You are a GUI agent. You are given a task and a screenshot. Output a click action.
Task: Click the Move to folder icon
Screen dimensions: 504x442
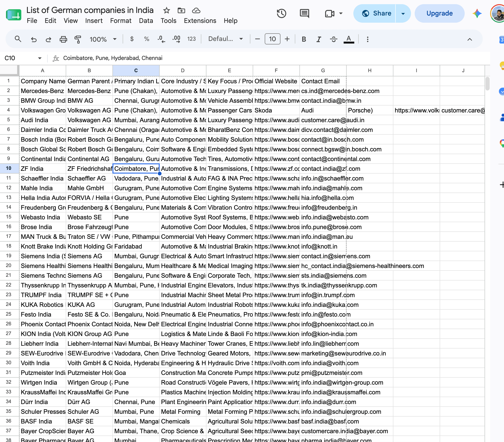181,10
